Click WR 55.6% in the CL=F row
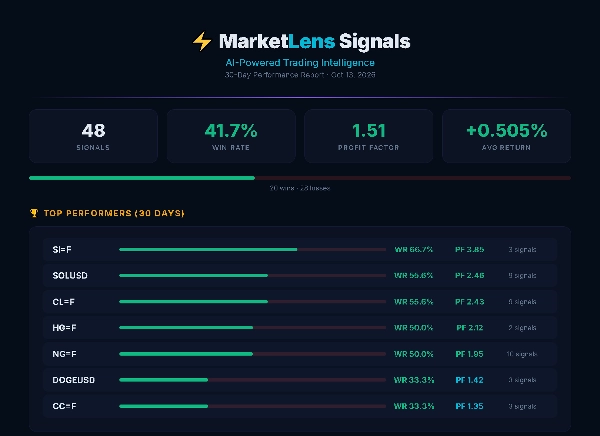Screen dimensions: 600x436 (x=414, y=302)
